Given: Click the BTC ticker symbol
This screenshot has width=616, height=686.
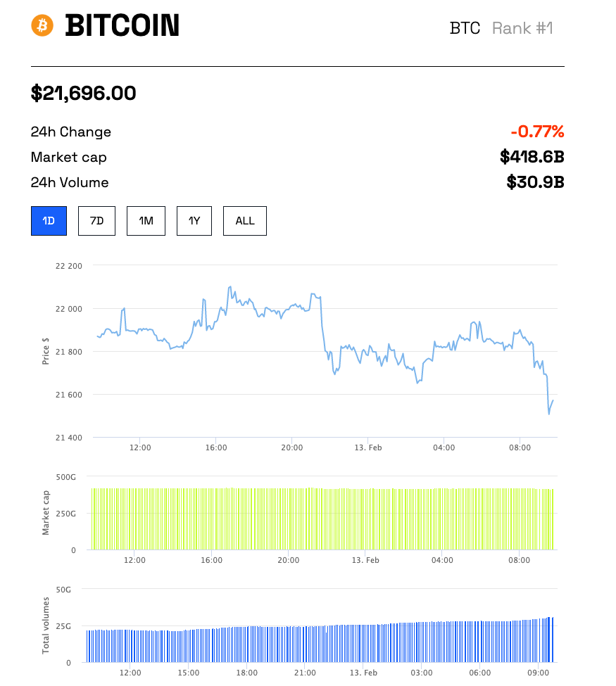Looking at the screenshot, I should 465,28.
